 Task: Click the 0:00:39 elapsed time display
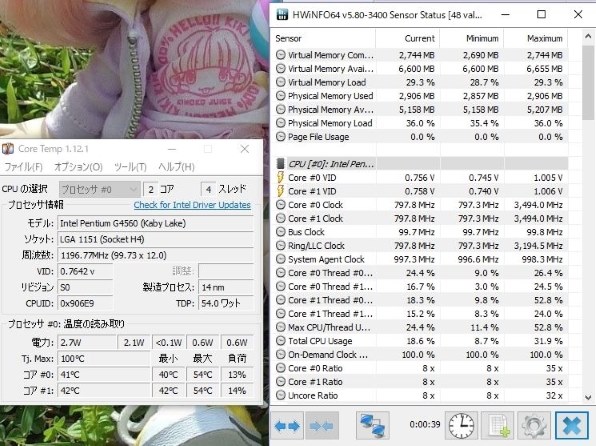425,424
